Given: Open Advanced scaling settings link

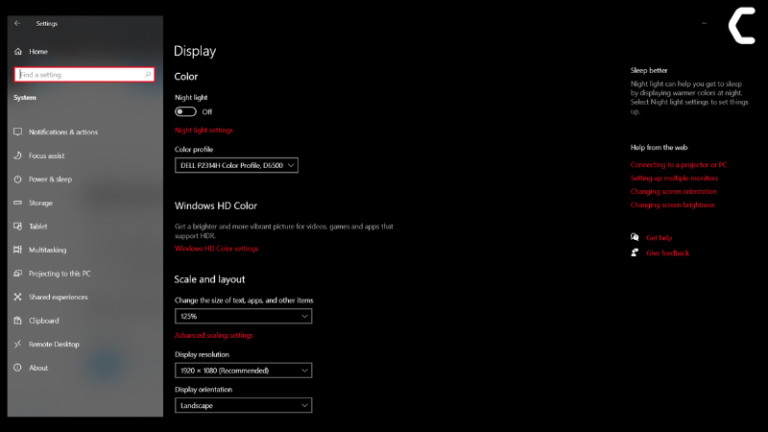Looking at the screenshot, I should click(214, 335).
